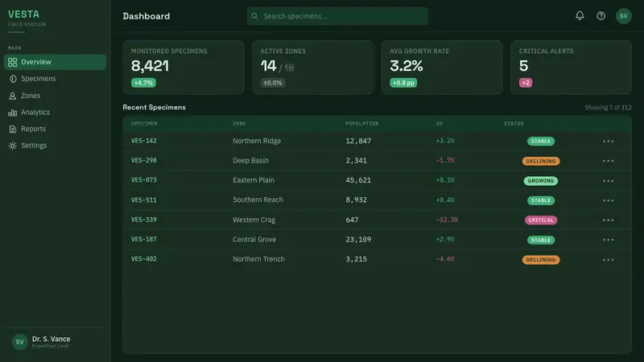644x362 pixels.
Task: Select Critical Alerts card
Action: tap(571, 68)
